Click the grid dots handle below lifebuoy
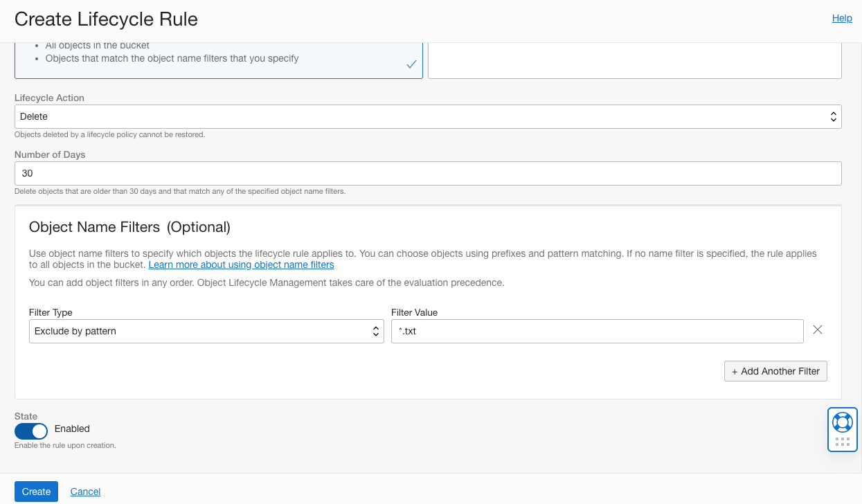 click(842, 442)
